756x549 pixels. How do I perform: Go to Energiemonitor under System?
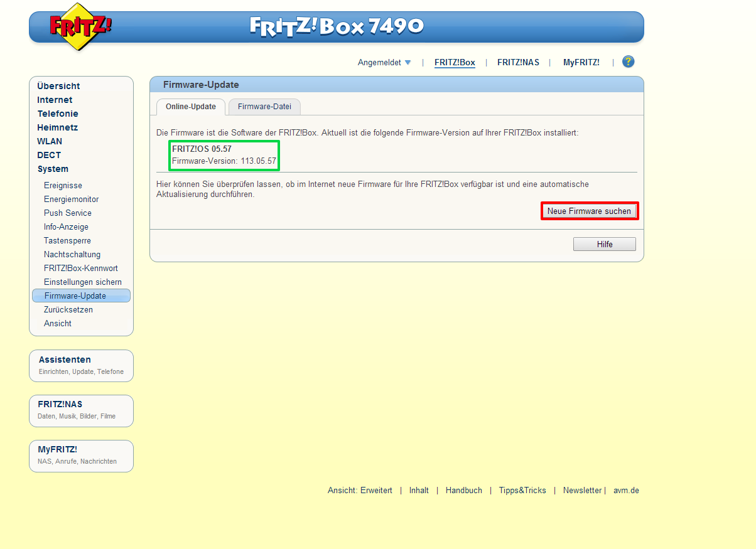point(71,199)
